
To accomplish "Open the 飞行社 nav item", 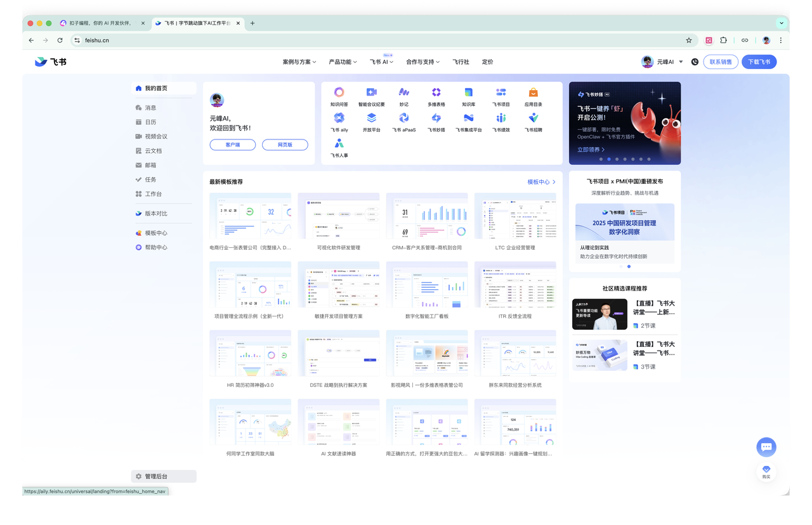I will point(461,62).
